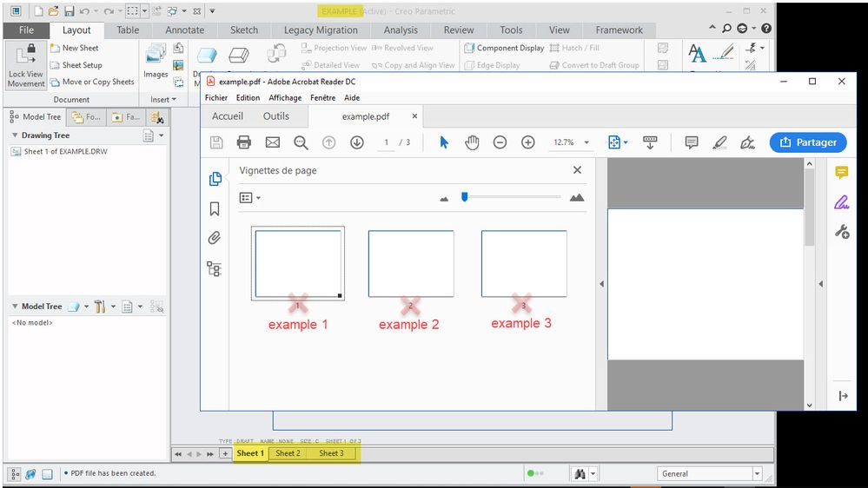Image resolution: width=868 pixels, height=488 pixels.
Task: Open the Affichage menu
Action: (x=284, y=98)
